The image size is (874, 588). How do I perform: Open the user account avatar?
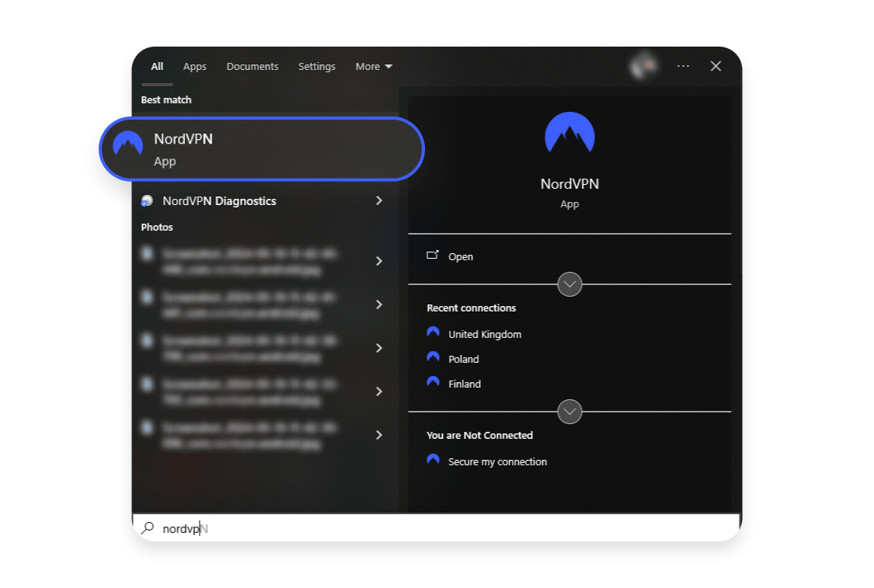(643, 66)
